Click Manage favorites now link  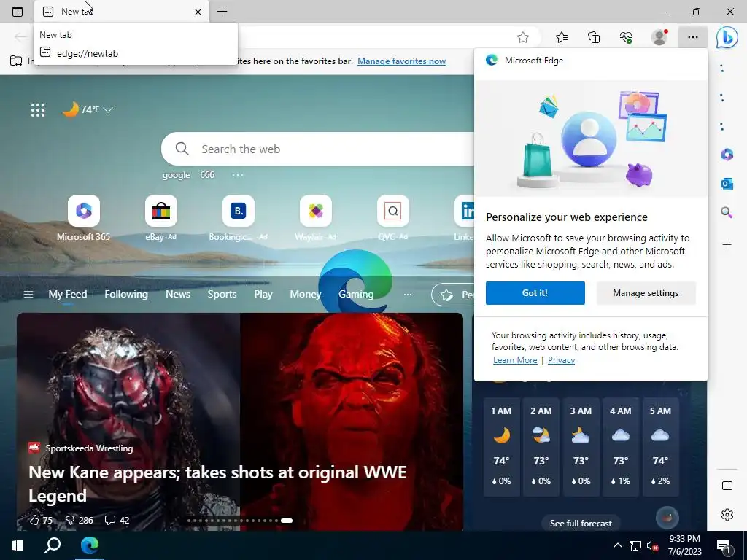(x=402, y=61)
